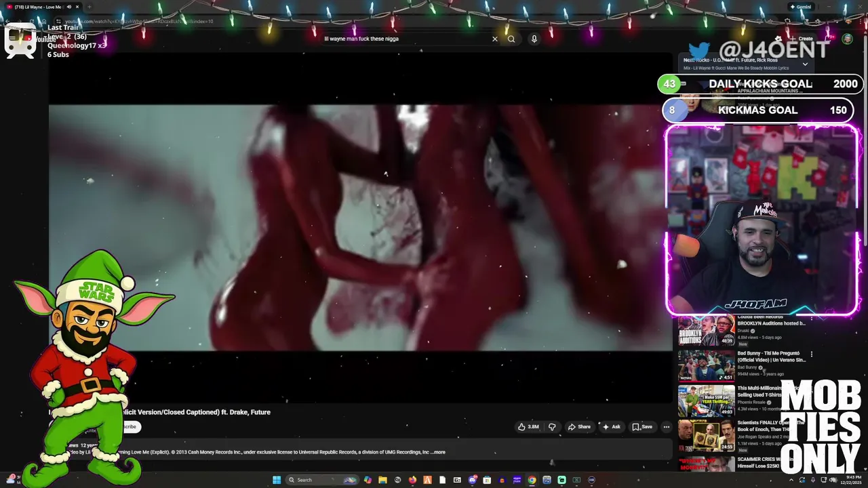Click the Ask button below the video
The height and width of the screenshot is (488, 868).
tap(611, 427)
